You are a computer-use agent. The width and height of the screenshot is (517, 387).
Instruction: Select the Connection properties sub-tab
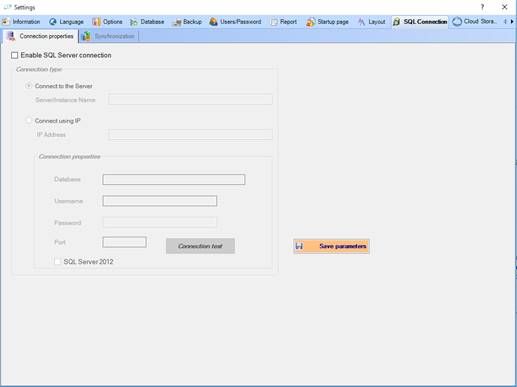point(41,36)
